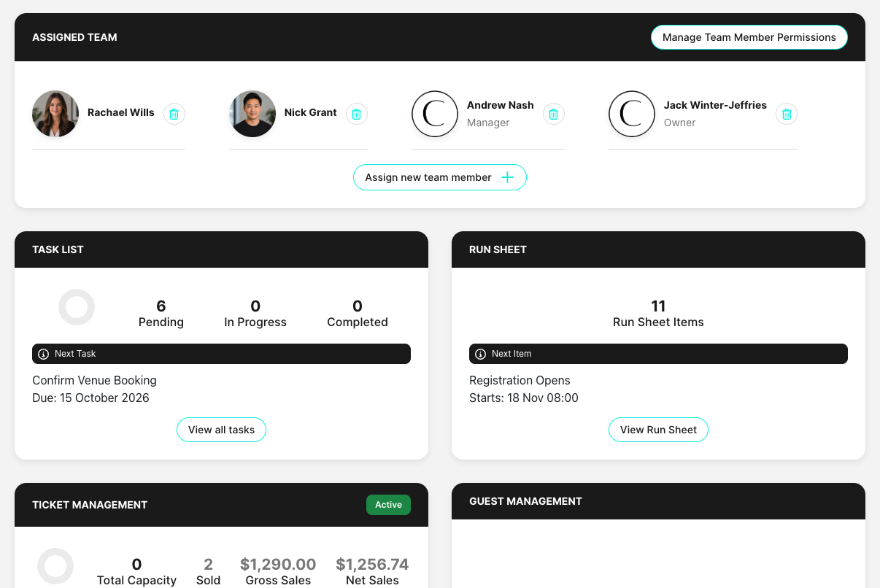Screen dimensions: 880x588
Task: Open Nick Grant's avatar photo
Action: 252,114
